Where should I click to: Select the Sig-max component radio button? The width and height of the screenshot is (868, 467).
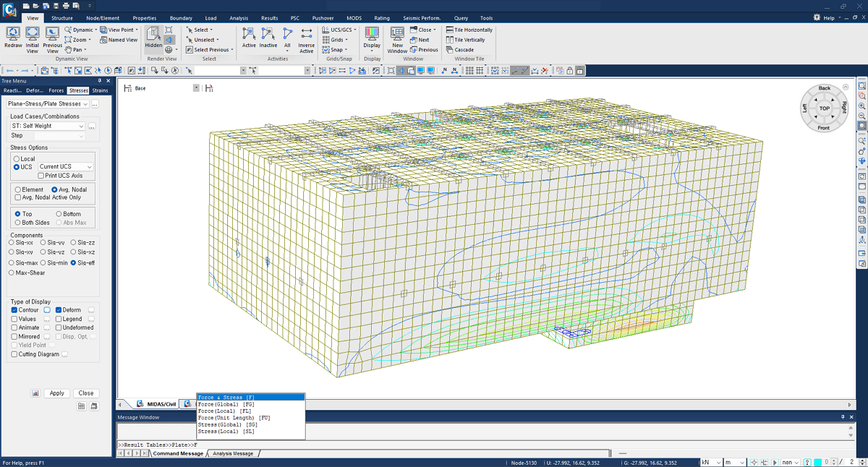[12, 263]
